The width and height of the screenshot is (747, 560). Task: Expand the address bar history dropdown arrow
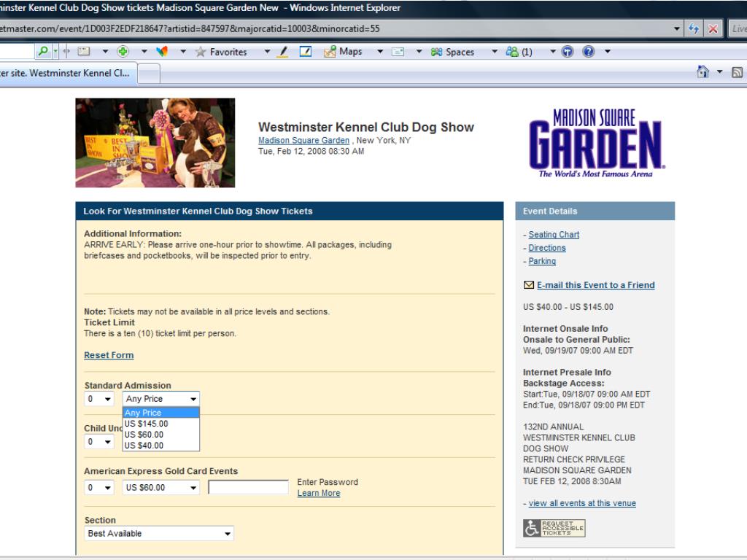pos(677,28)
